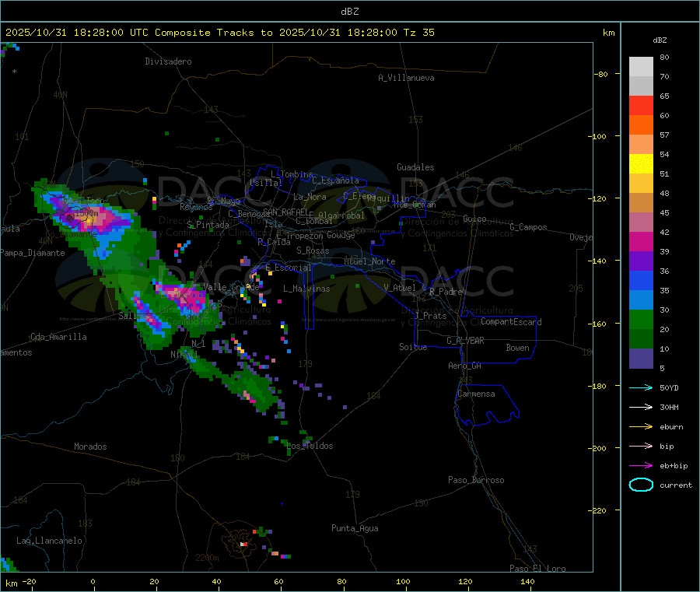The height and width of the screenshot is (592, 700).
Task: Click the 'Cda_Amarilla' map label
Action: (x=58, y=337)
